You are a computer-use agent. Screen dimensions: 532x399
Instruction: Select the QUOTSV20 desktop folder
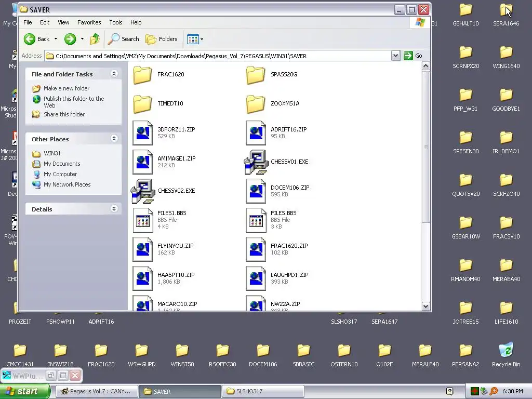point(465,185)
